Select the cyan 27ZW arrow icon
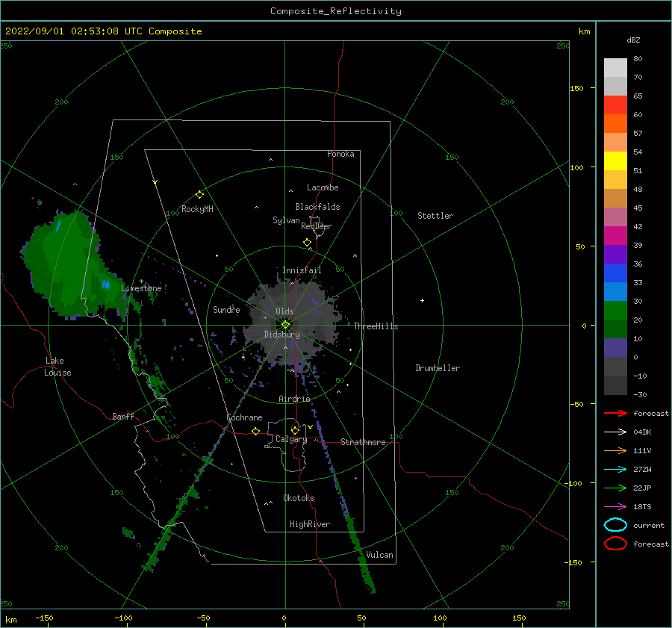The width and height of the screenshot is (672, 628). click(x=615, y=470)
